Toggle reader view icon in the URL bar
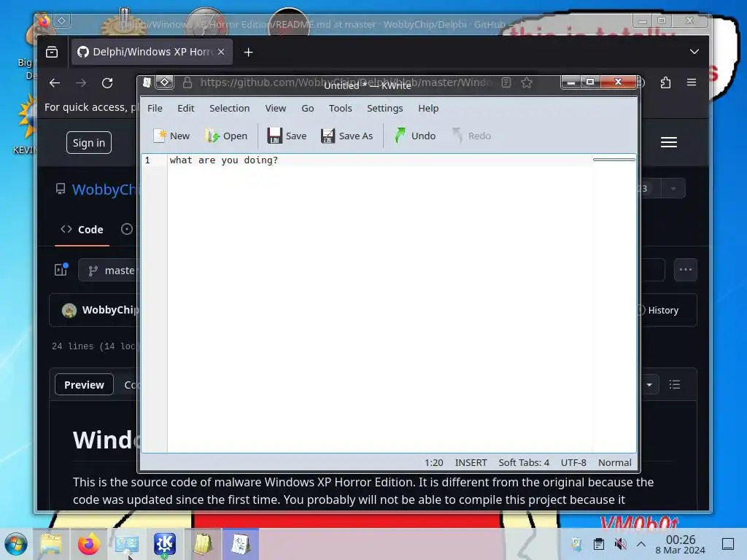Screen dimensions: 747x560 point(506,82)
